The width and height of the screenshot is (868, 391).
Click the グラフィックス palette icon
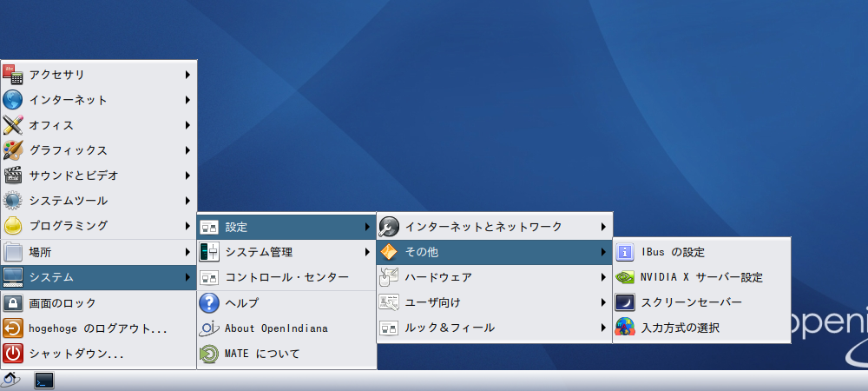click(x=13, y=150)
